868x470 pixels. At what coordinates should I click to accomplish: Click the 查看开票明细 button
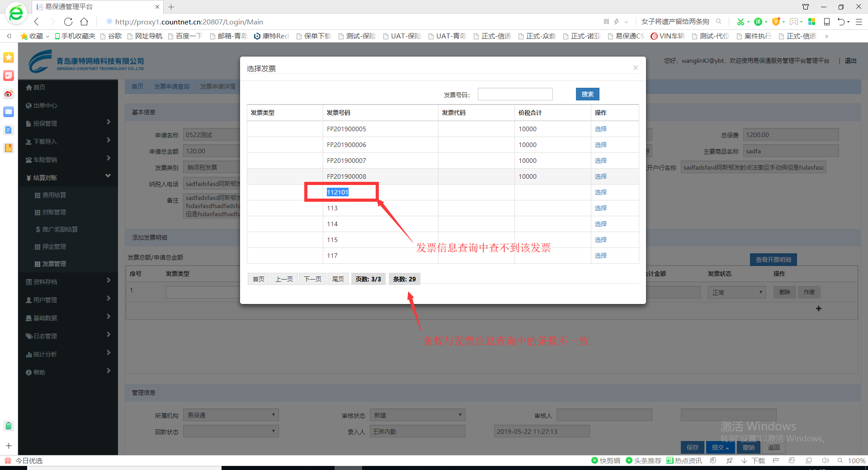[x=774, y=260]
